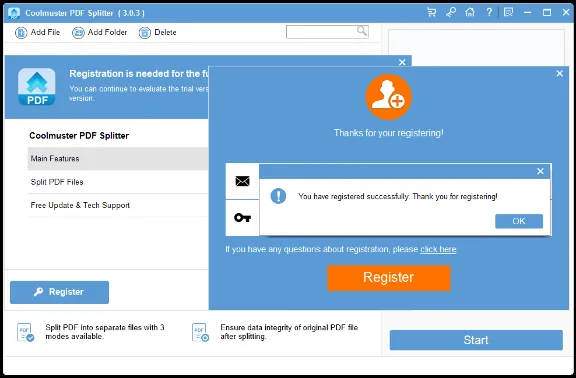Click the feedback note icon in title bar
This screenshot has width=576, height=378.
pyautogui.click(x=508, y=12)
